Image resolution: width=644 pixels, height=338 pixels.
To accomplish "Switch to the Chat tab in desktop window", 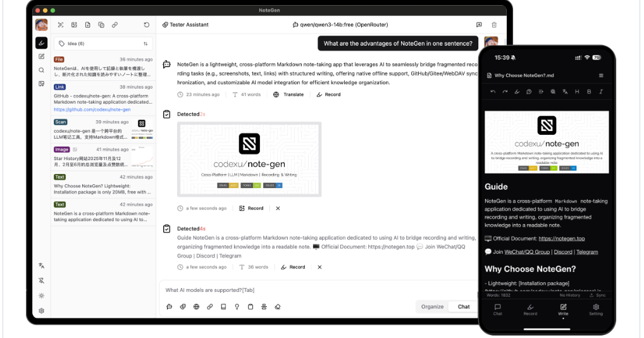I will pyautogui.click(x=463, y=307).
